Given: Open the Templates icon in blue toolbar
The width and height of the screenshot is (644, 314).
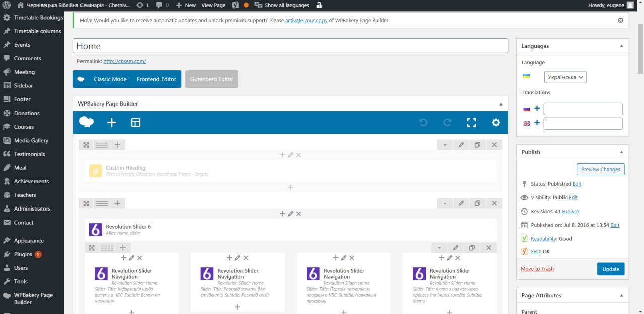Looking at the screenshot, I should (136, 122).
